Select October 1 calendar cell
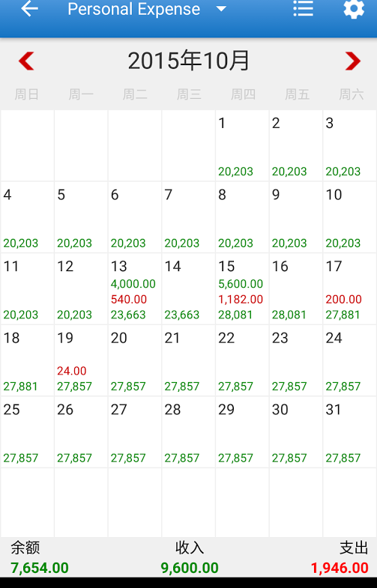377x588 pixels. 242,145
